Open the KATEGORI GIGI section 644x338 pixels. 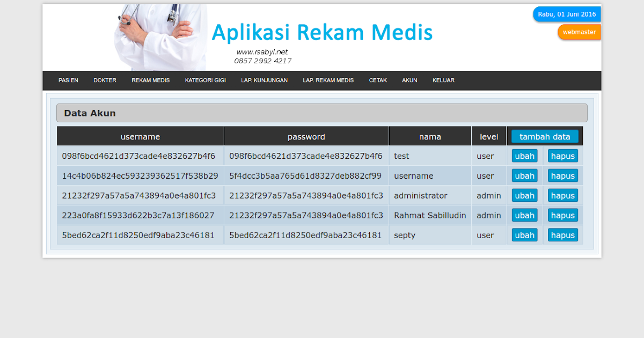[x=205, y=80]
